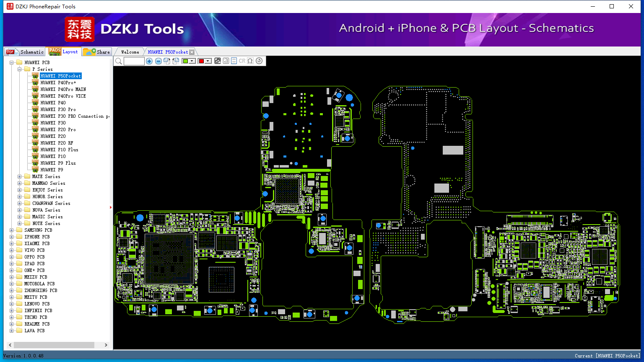Switch to the Layout tab
The height and width of the screenshot is (362, 644).
pyautogui.click(x=63, y=52)
